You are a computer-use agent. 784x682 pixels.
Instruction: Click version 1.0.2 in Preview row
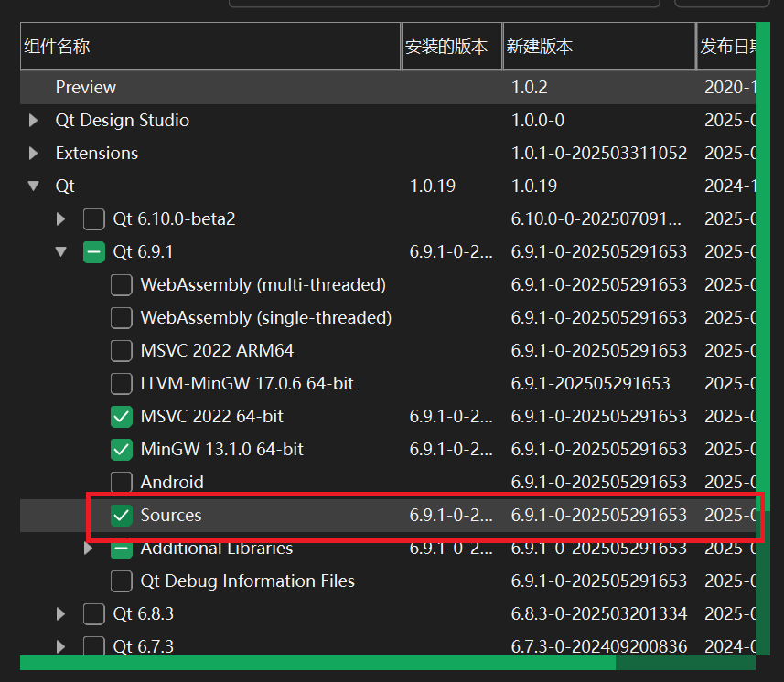529,88
